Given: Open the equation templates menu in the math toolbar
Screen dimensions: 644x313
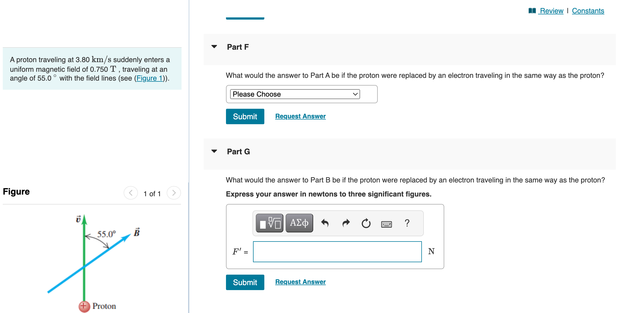Looking at the screenshot, I should click(x=269, y=223).
